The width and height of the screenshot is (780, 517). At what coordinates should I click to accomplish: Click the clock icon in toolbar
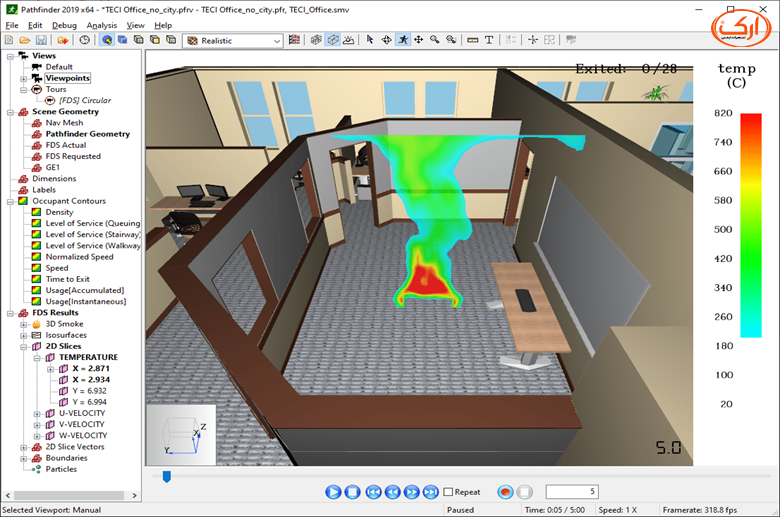click(x=85, y=40)
